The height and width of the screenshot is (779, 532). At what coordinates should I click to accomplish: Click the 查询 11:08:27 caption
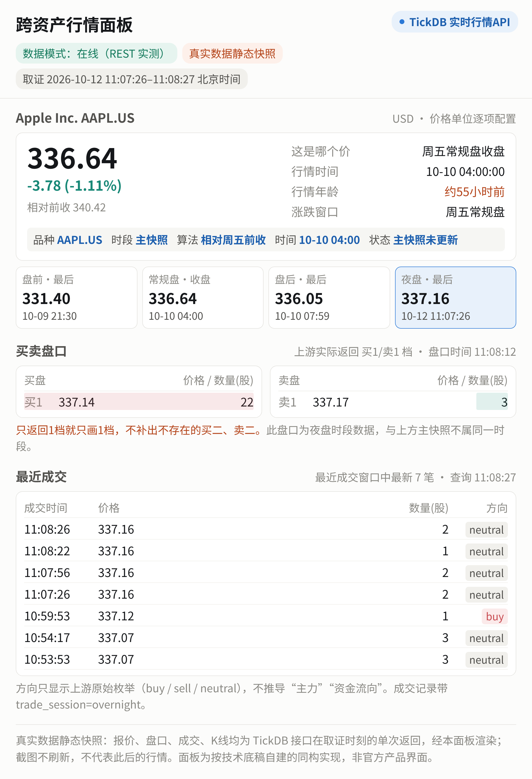[483, 477]
